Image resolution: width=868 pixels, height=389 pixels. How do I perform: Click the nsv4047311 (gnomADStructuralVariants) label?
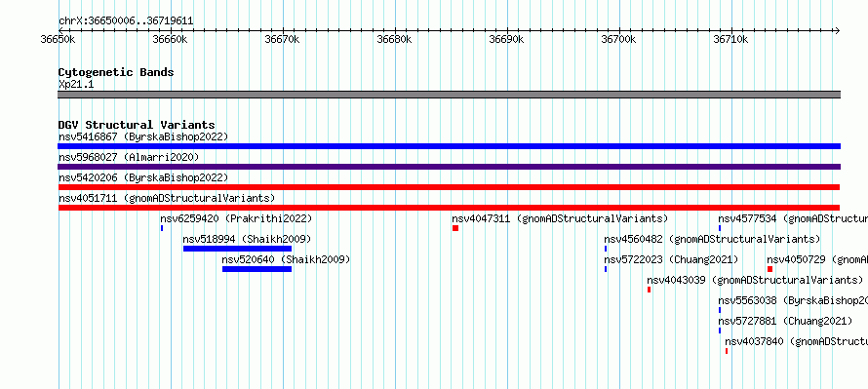(x=560, y=218)
